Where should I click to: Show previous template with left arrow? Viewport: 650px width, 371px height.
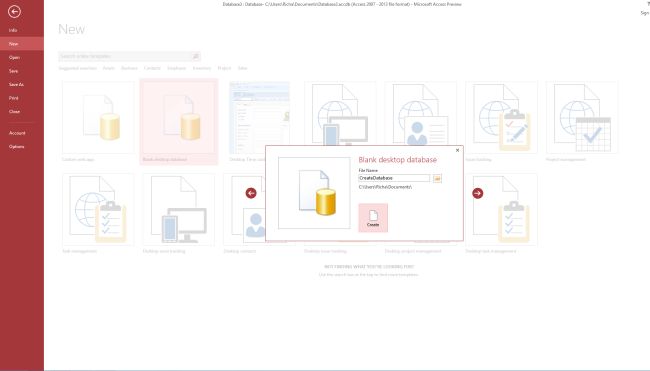(251, 193)
